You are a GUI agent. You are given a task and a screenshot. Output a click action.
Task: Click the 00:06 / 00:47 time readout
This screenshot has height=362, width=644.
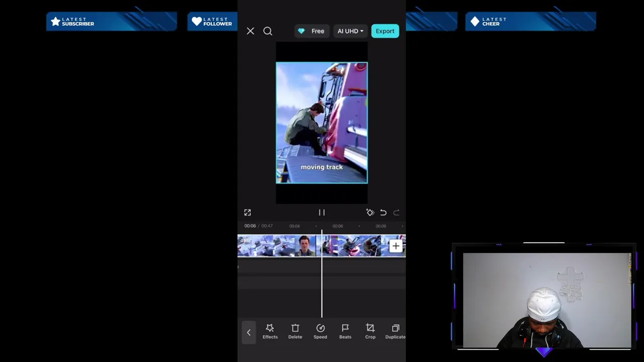(x=258, y=226)
